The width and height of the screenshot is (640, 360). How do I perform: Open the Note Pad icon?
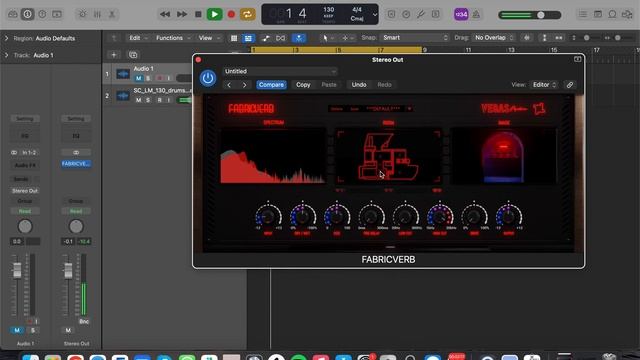[598, 14]
